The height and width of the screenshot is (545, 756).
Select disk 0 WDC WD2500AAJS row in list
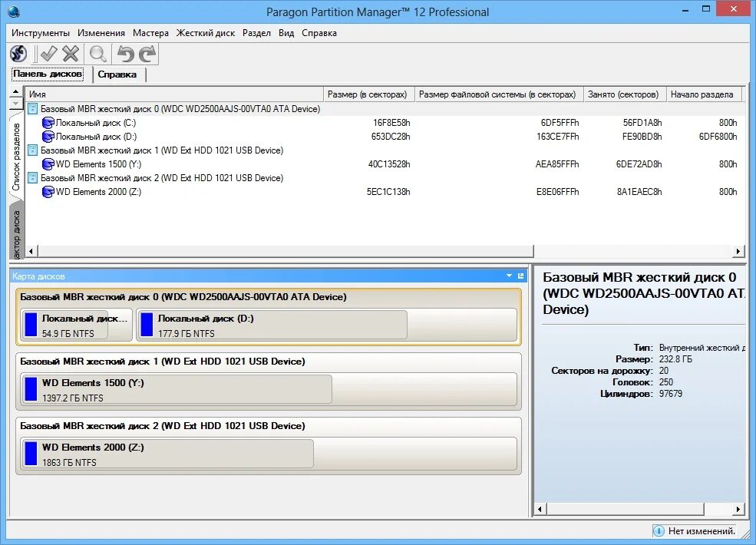385,109
